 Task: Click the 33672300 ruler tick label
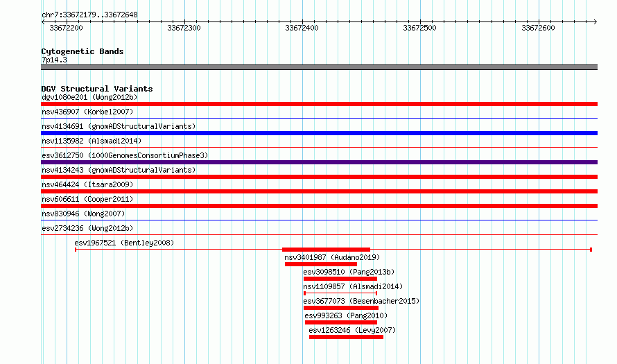click(x=184, y=28)
